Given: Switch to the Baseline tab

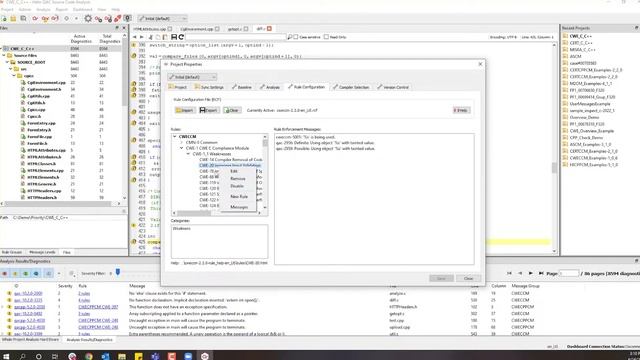Looking at the screenshot, I should click(242, 87).
